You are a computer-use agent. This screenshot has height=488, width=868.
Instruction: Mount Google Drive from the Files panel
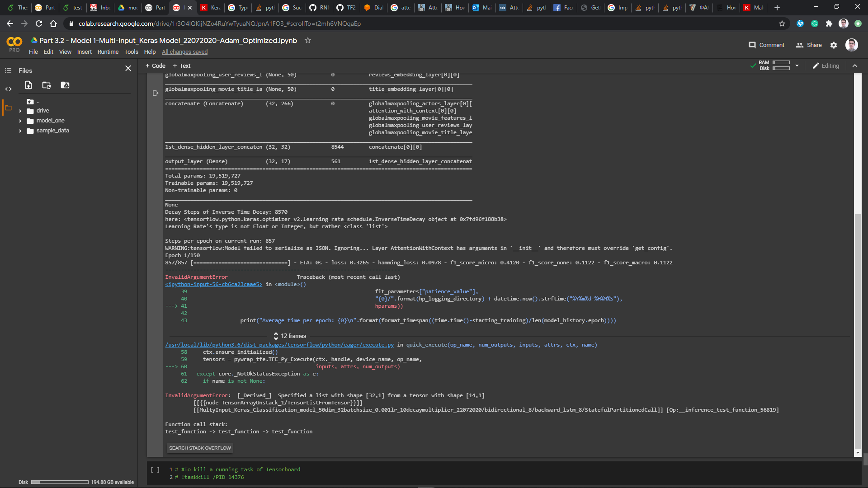[x=65, y=85]
